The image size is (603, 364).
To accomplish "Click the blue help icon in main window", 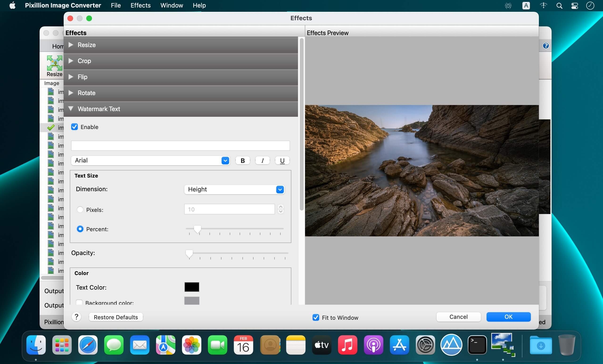I will 545,46.
